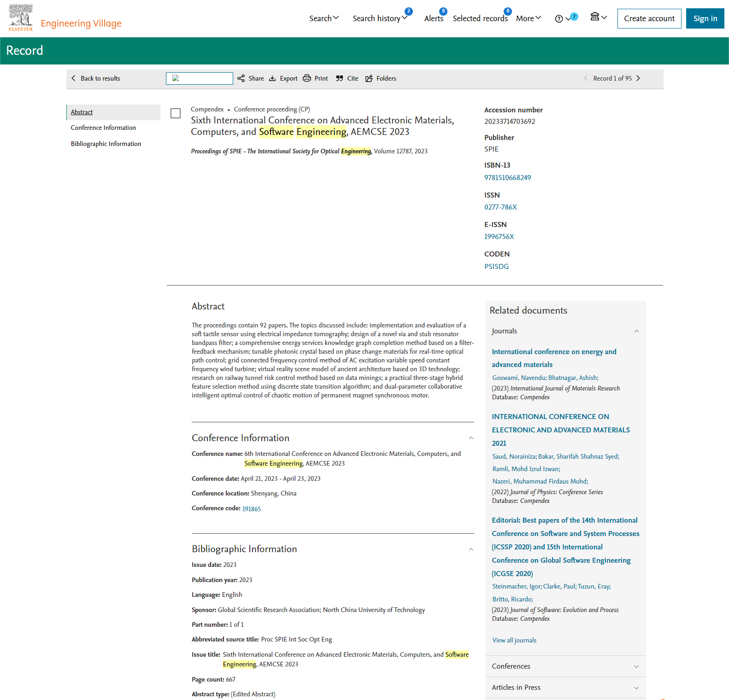Click CODEN link PSISDG
Screen dimensions: 729x700
496,267
